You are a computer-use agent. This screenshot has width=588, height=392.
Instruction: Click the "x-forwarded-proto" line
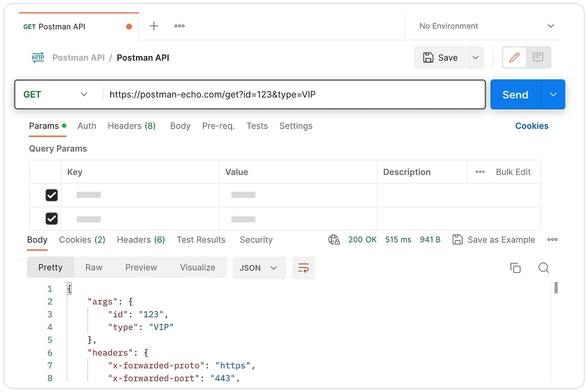(x=181, y=365)
